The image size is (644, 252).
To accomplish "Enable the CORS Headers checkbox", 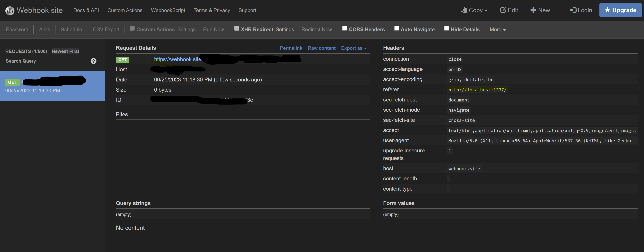I will point(345,28).
